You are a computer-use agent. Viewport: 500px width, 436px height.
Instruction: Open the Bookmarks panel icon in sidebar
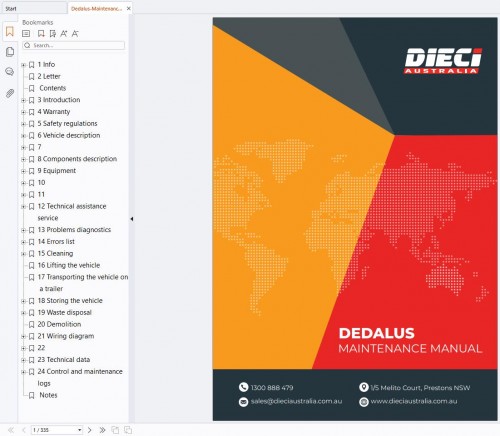pyautogui.click(x=10, y=32)
